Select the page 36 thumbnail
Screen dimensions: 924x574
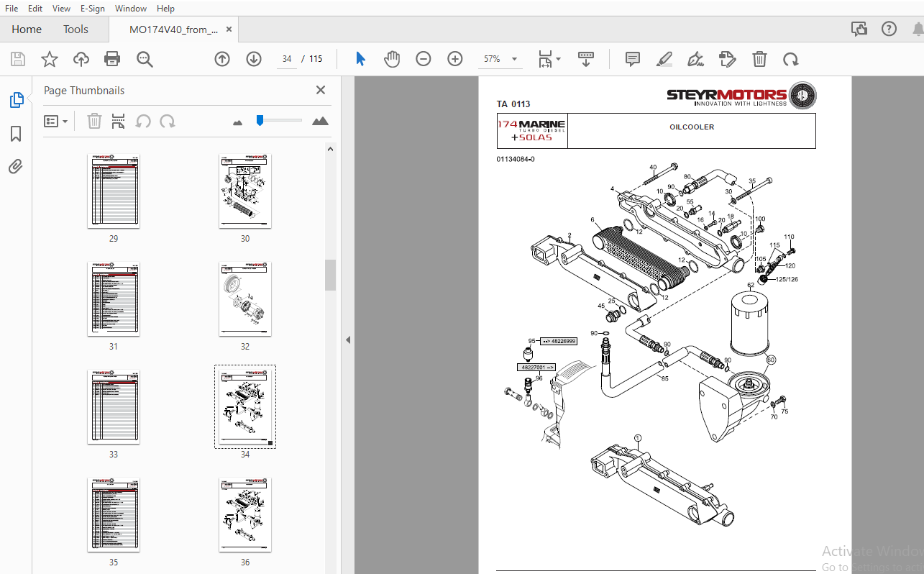(245, 515)
